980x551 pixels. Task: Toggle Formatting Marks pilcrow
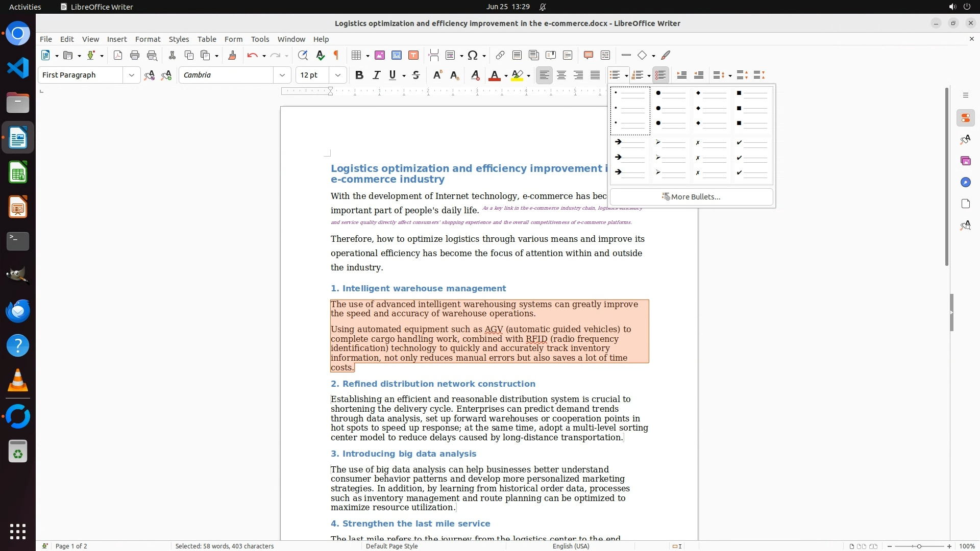[x=336, y=55]
